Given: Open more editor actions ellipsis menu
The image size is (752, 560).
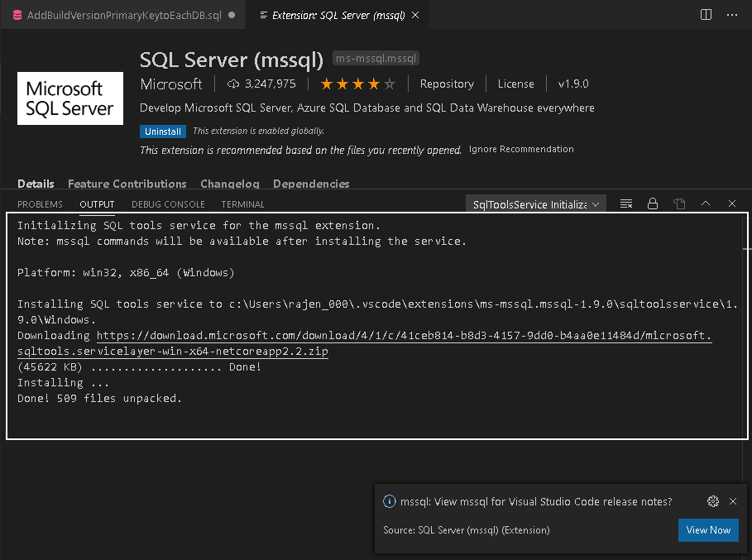Looking at the screenshot, I should point(731,14).
